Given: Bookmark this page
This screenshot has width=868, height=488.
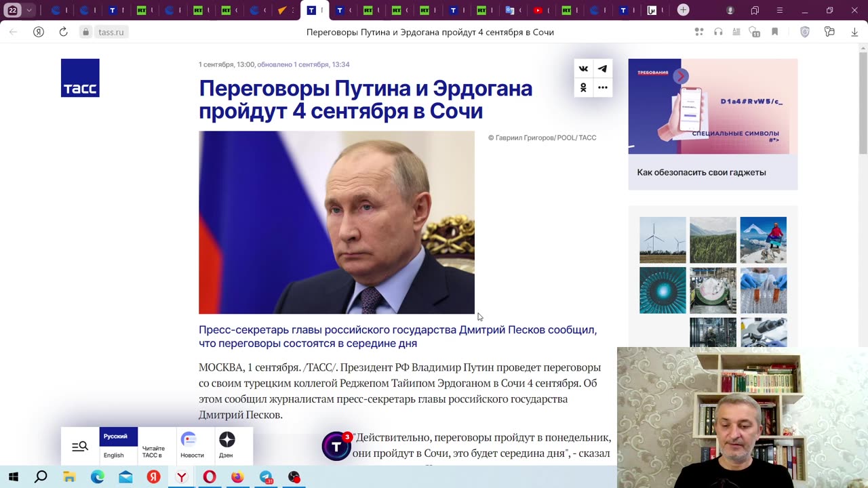Looking at the screenshot, I should [x=774, y=32].
